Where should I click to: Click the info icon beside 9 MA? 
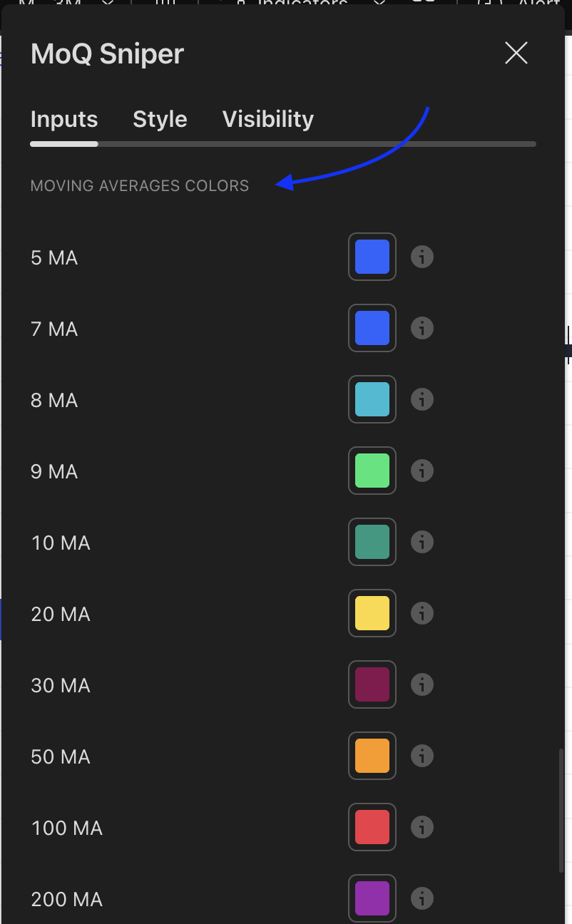pos(422,471)
